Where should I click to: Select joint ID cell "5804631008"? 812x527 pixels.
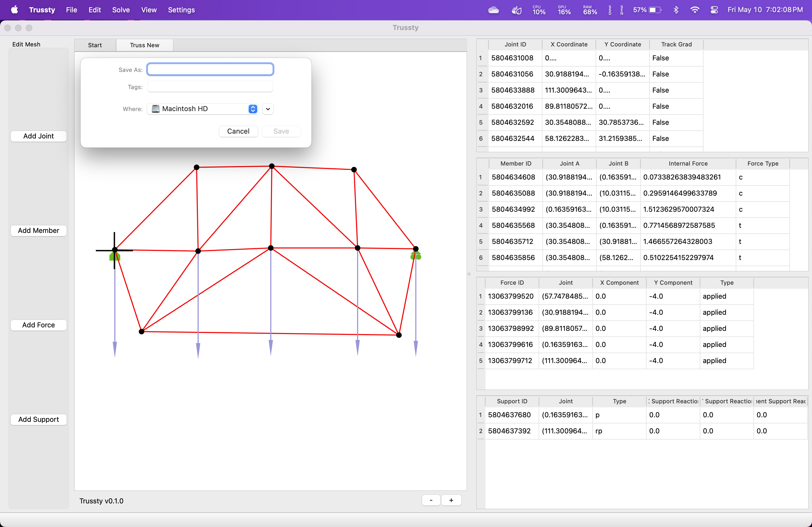[x=515, y=58]
